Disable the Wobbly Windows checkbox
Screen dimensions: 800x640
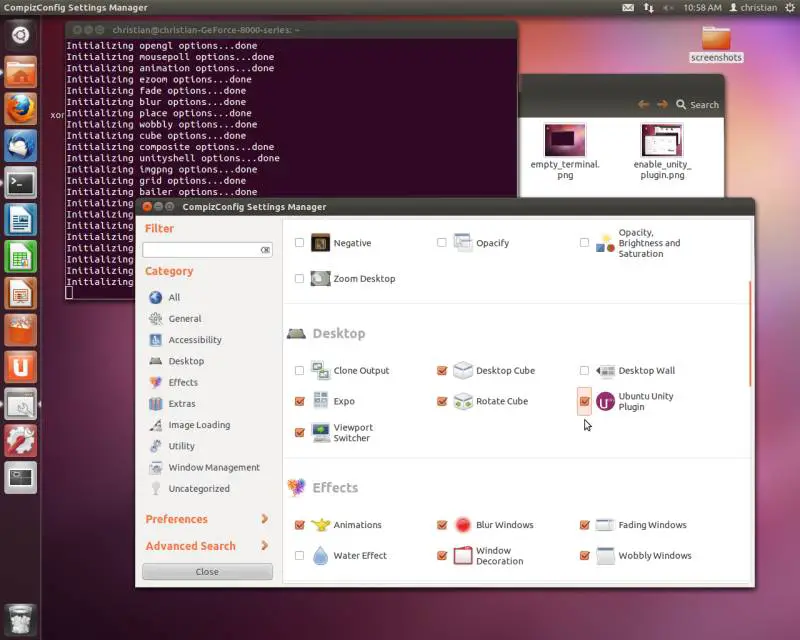[584, 555]
